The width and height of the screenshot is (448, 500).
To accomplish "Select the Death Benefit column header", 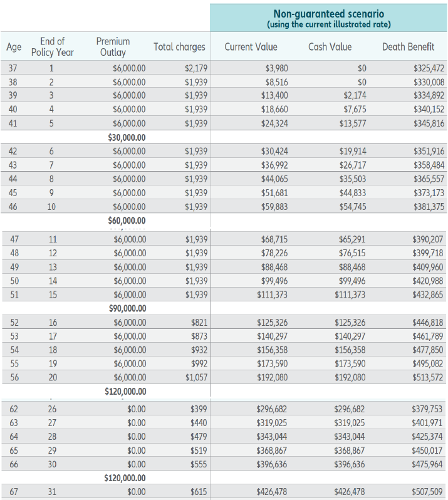I will point(408,47).
